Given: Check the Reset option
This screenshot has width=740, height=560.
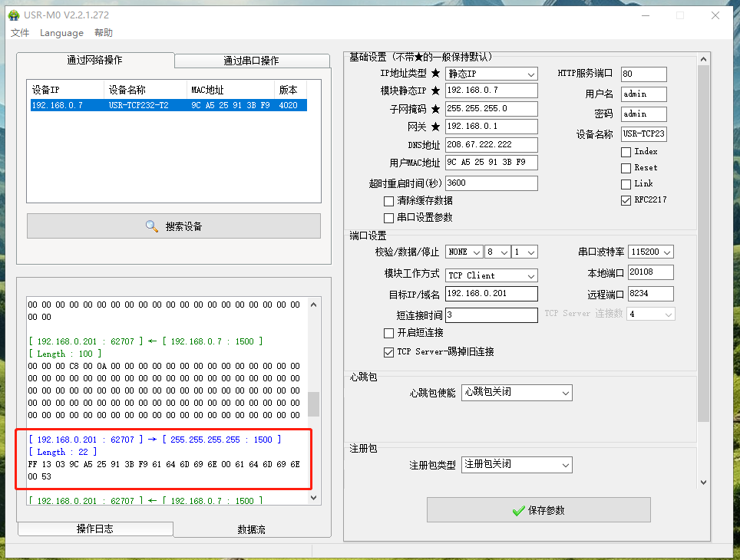Looking at the screenshot, I should coord(626,168).
